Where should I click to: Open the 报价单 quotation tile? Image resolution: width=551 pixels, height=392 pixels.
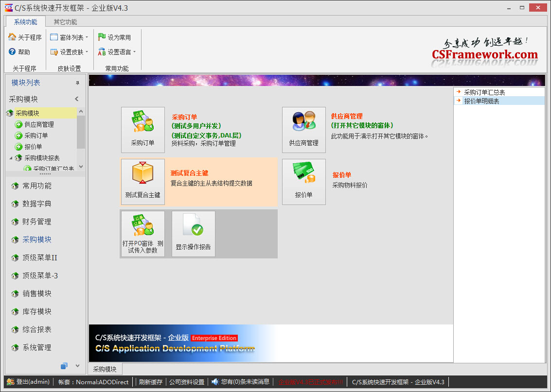tap(303, 181)
